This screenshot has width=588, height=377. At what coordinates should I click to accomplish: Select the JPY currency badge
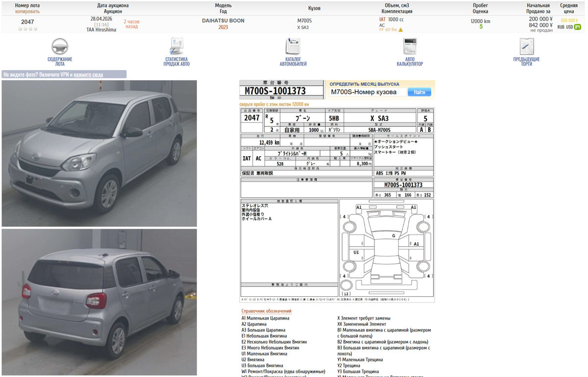pyautogui.click(x=578, y=27)
